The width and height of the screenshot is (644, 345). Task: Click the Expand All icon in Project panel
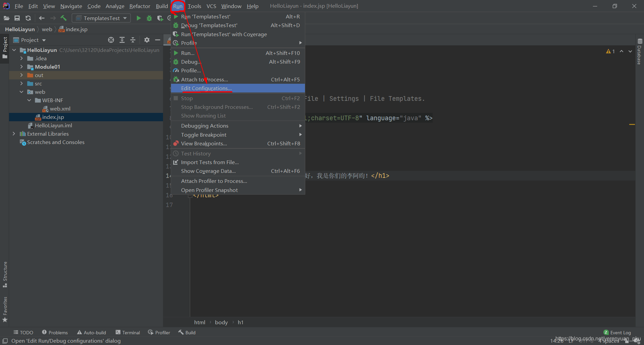point(122,40)
